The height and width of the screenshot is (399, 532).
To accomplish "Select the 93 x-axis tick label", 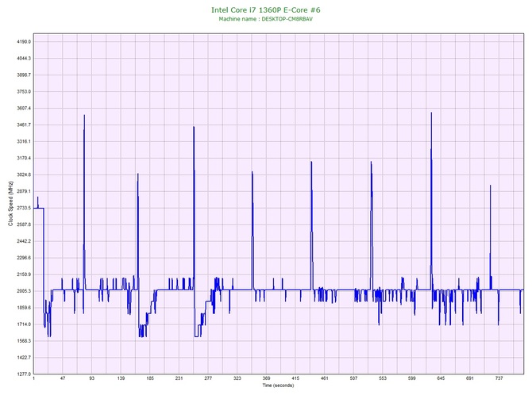I will [91, 378].
